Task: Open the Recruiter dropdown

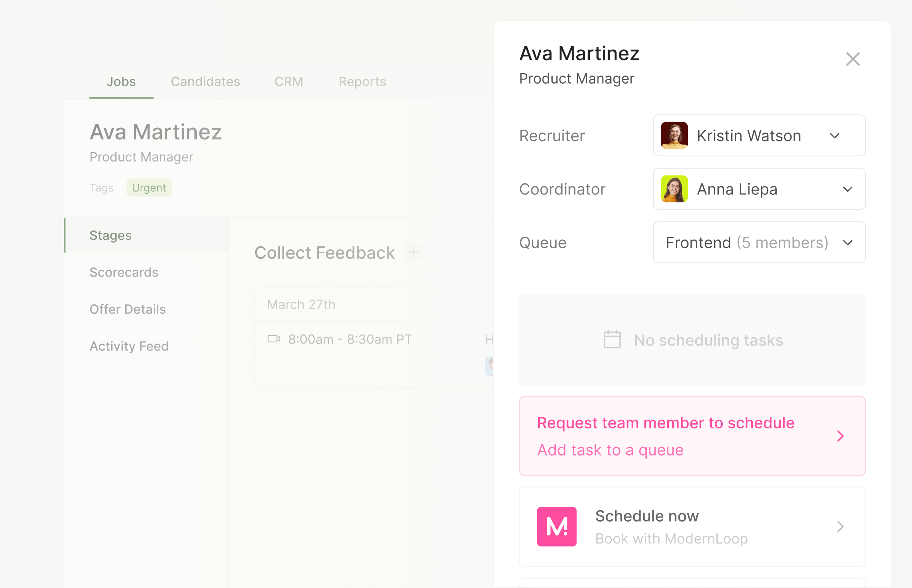Action: (835, 136)
